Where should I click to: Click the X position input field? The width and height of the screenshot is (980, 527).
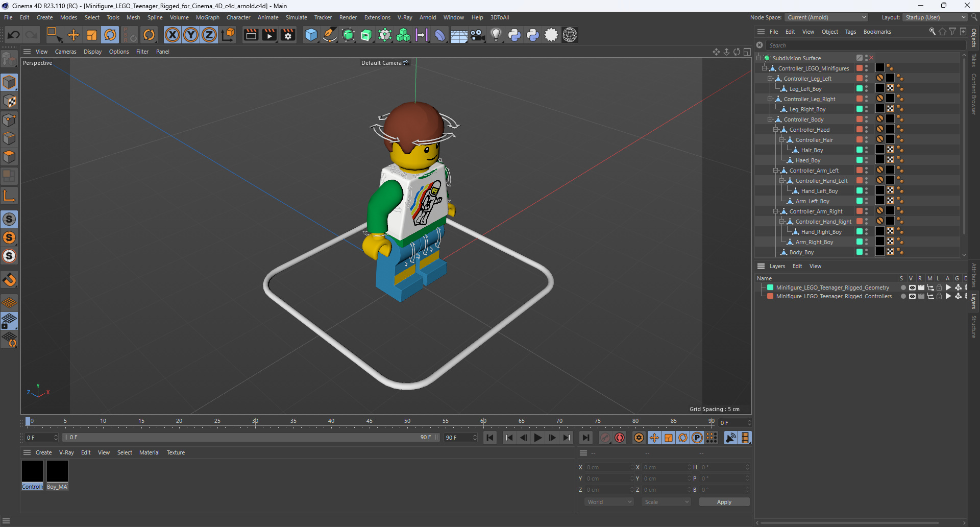pos(608,467)
